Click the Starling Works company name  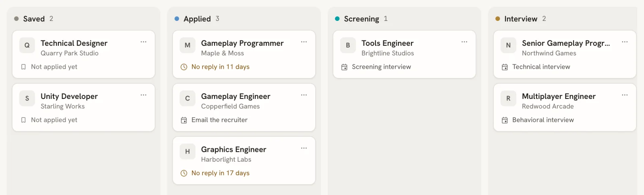[63, 106]
